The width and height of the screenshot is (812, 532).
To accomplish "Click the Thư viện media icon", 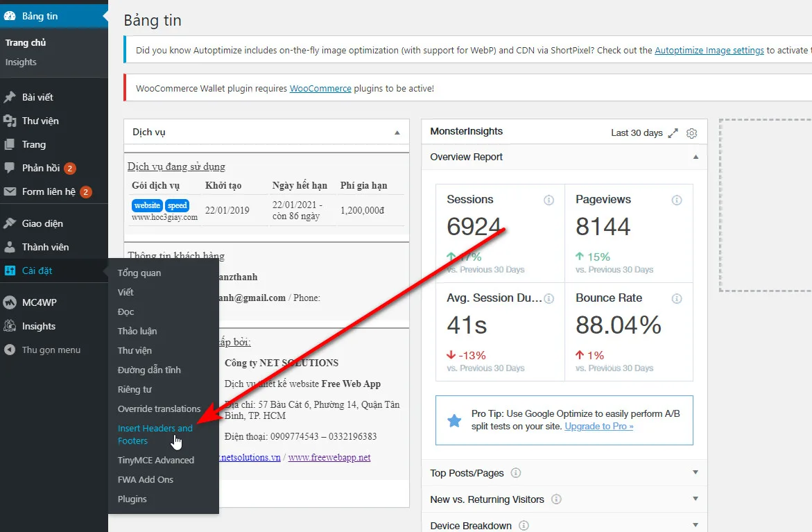I will coord(10,121).
